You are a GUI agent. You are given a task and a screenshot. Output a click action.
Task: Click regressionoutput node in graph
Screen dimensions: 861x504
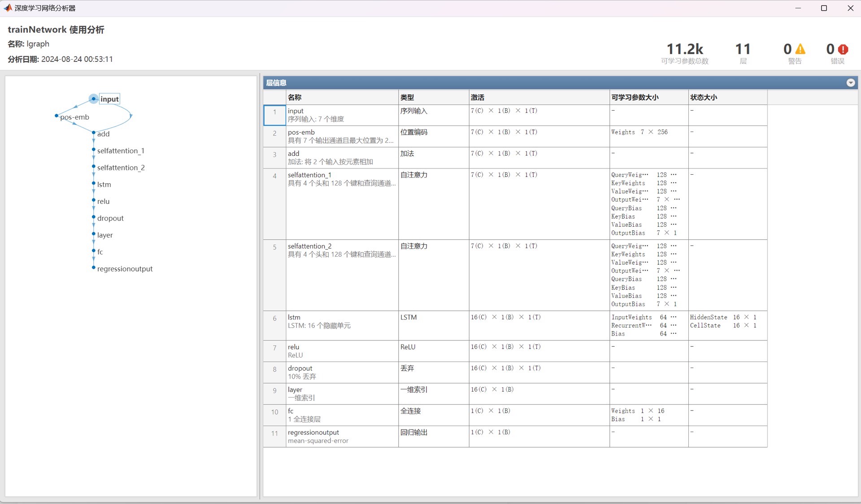point(125,269)
